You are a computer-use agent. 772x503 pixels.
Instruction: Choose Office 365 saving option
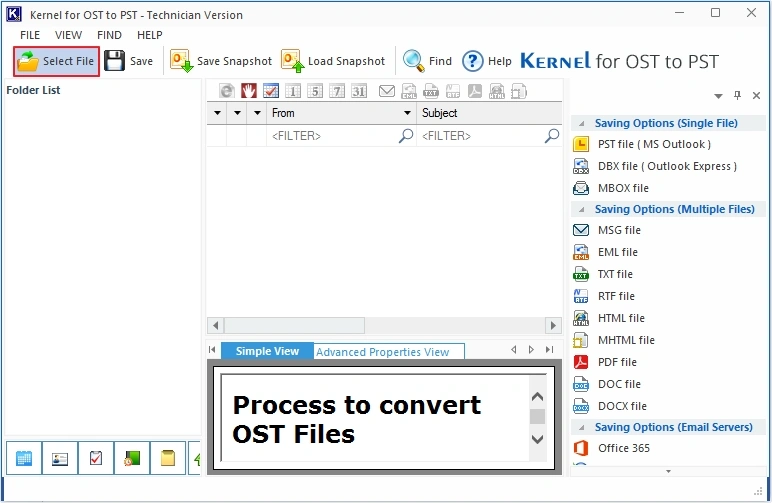(x=611, y=448)
